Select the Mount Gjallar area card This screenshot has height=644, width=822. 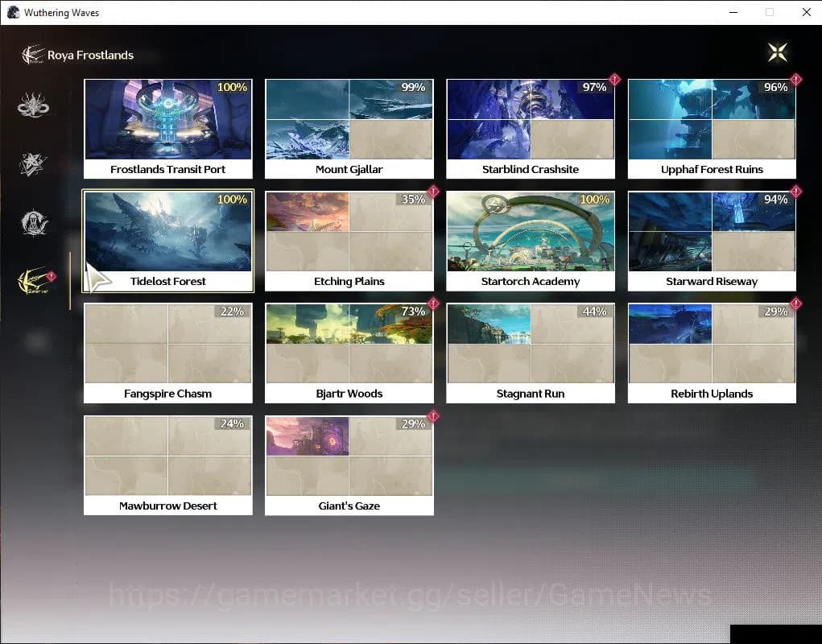pyautogui.click(x=349, y=129)
